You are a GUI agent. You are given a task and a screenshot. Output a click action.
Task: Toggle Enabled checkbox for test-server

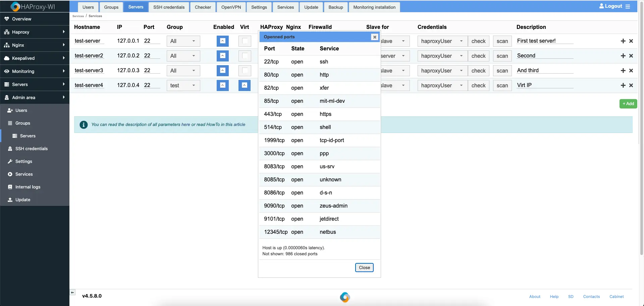[222, 41]
